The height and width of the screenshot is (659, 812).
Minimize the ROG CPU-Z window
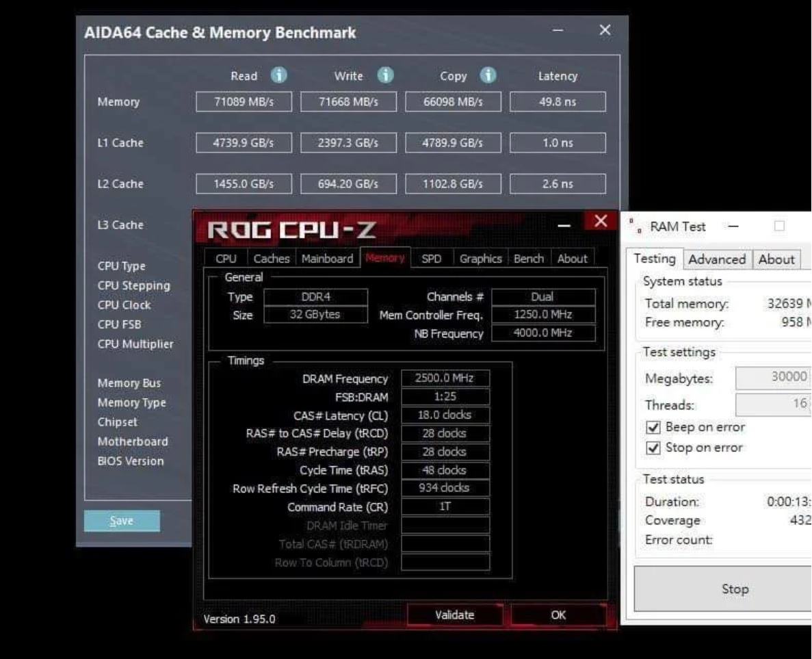pos(564,225)
